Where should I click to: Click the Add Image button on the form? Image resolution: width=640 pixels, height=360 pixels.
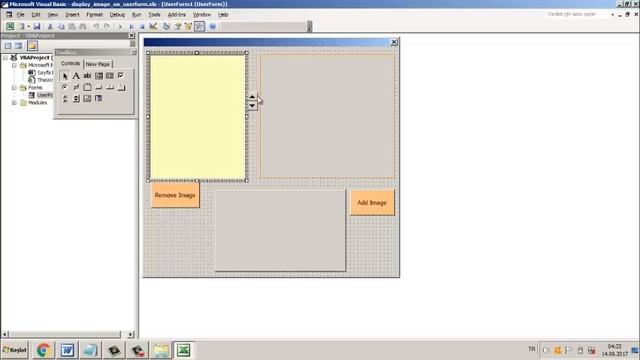(x=372, y=202)
